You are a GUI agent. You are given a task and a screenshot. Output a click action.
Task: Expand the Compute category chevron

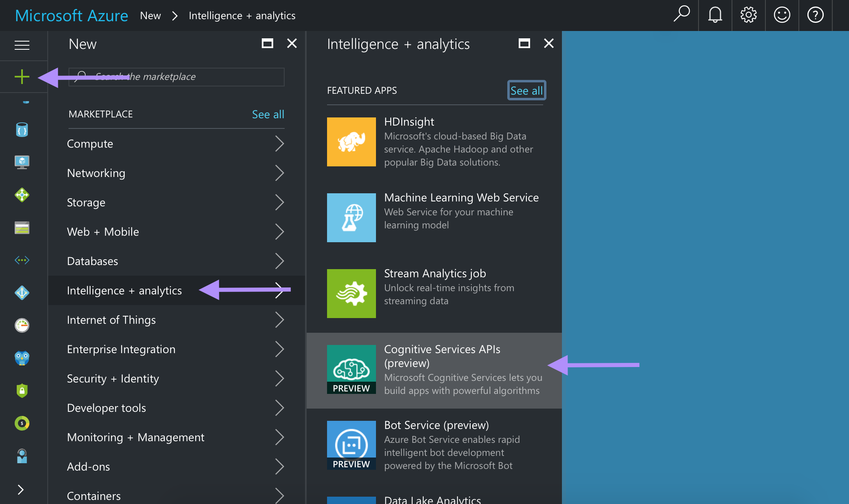coord(279,144)
